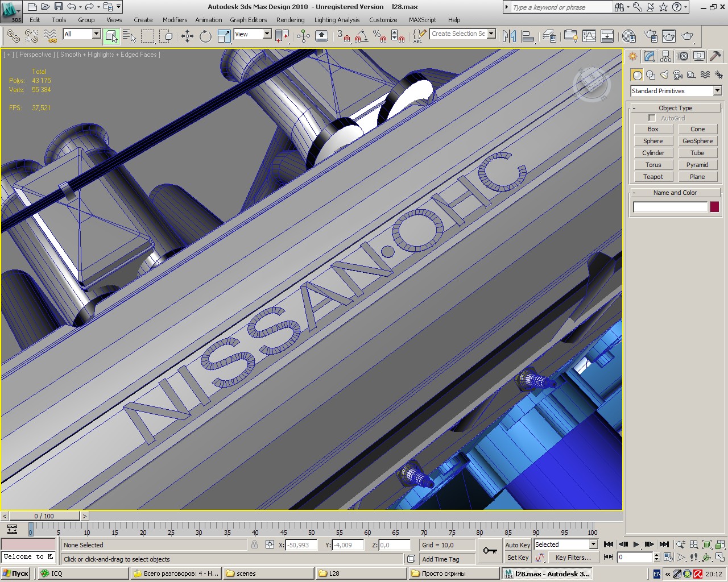Select the Helpers category icon
728x582 pixels.
692,75
